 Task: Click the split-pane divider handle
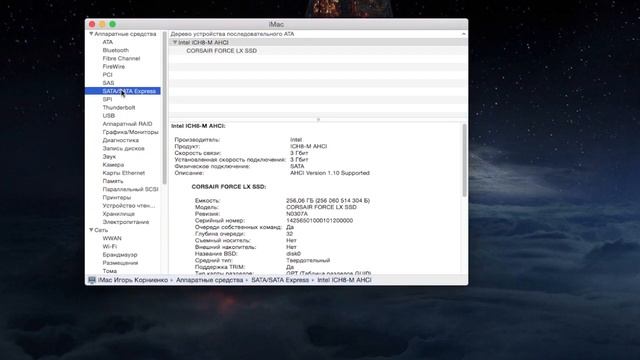point(318,120)
